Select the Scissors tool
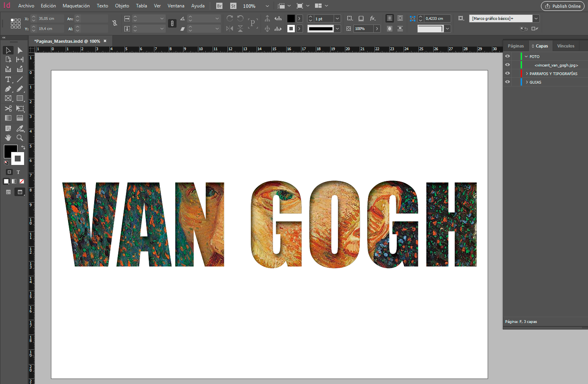This screenshot has height=384, width=588. click(x=8, y=109)
